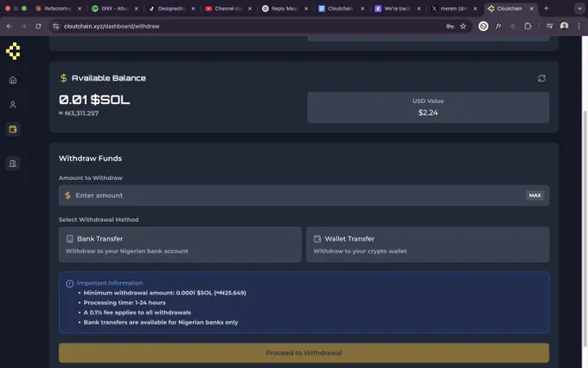
Task: Switch to the Channel YouTube tab
Action: (x=228, y=9)
